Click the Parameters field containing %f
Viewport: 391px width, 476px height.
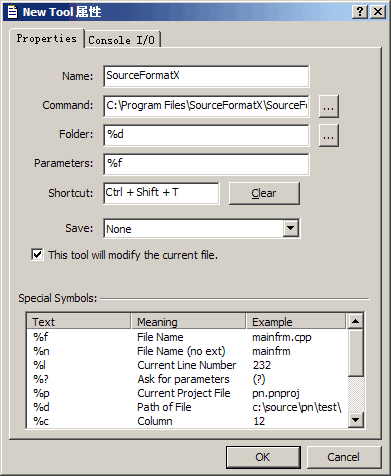tap(206, 164)
